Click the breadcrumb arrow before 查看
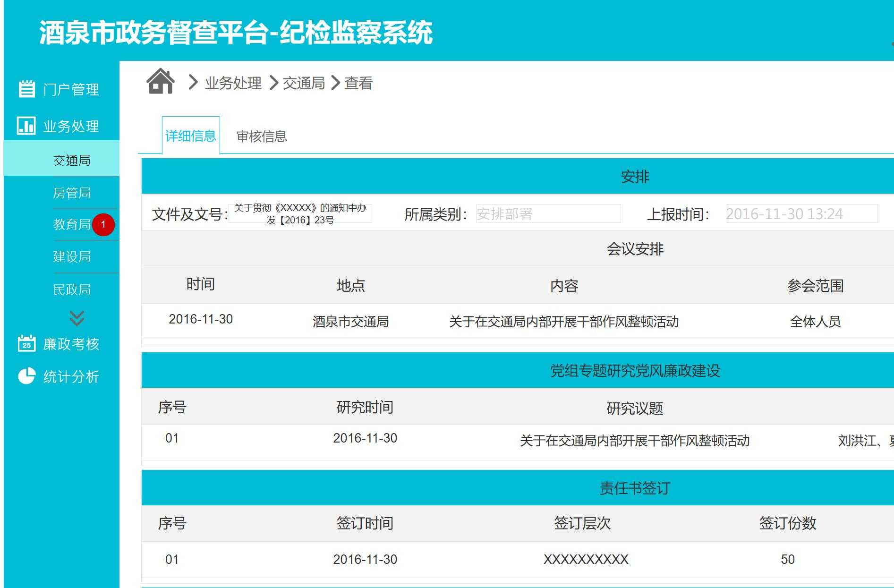894x588 pixels. (335, 83)
